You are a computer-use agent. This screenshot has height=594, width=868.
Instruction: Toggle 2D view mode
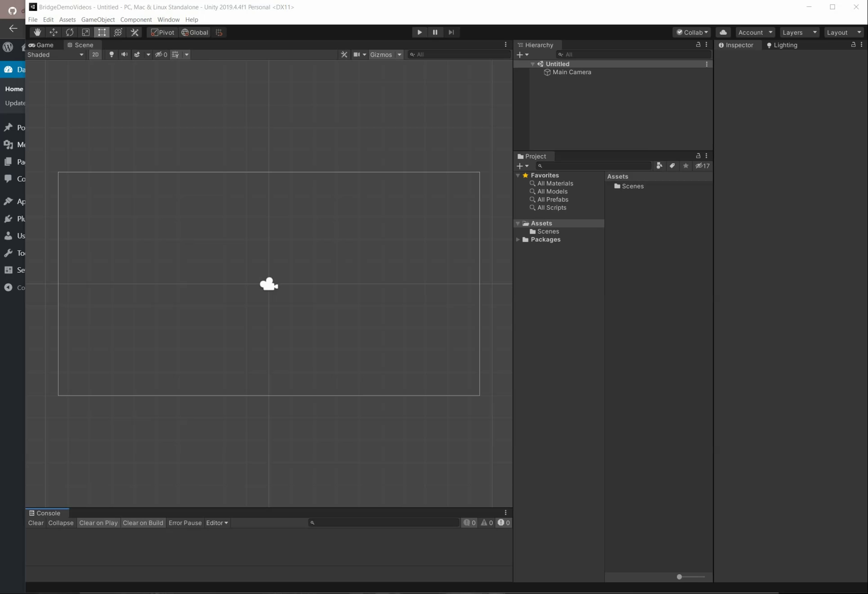click(95, 54)
